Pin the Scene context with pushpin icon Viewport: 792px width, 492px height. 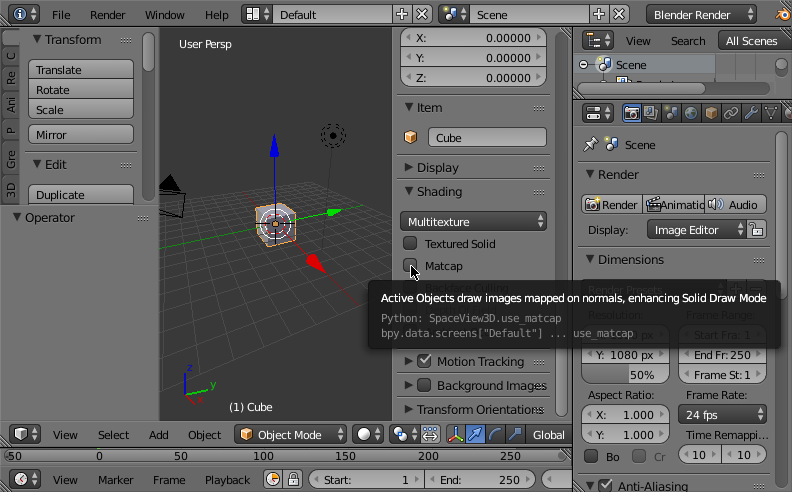tap(590, 145)
